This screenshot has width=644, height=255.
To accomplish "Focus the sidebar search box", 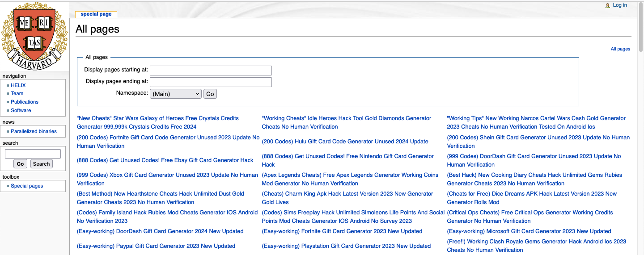I will point(33,154).
